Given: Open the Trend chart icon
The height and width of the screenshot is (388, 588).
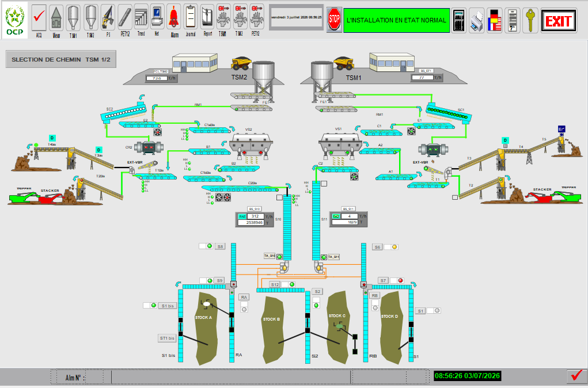Looking at the screenshot, I should pyautogui.click(x=141, y=17).
